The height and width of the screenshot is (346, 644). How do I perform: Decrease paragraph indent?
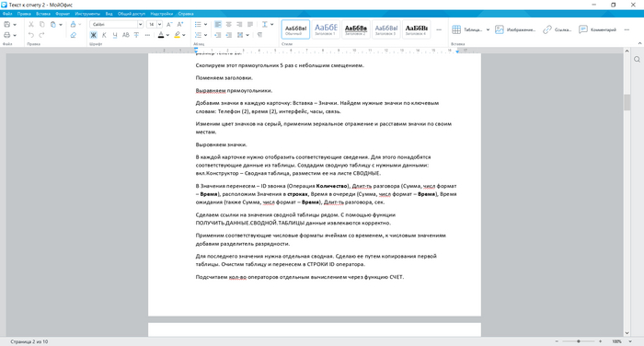[x=218, y=35]
